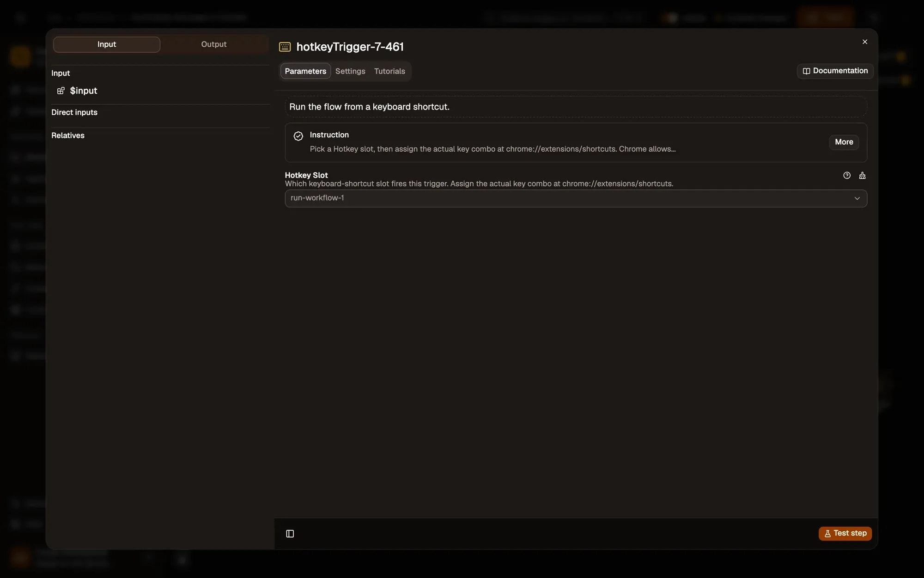Click the More button in Instruction
This screenshot has width=924, height=578.
coord(844,142)
